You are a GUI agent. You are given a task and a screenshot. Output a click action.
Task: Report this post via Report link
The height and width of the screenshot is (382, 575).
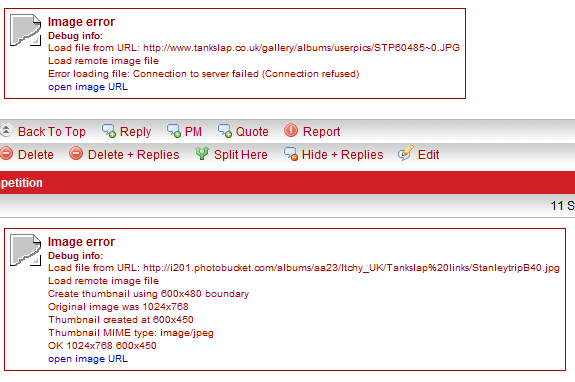[322, 132]
